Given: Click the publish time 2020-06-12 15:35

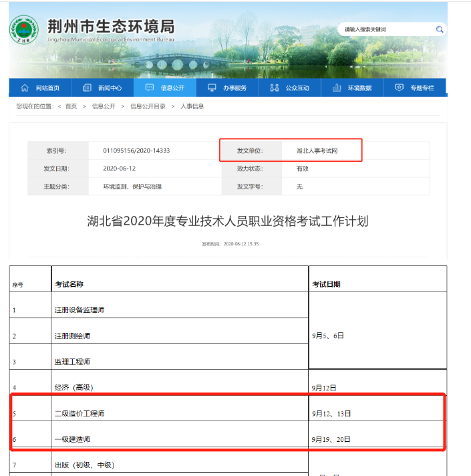Looking at the screenshot, I should [241, 244].
